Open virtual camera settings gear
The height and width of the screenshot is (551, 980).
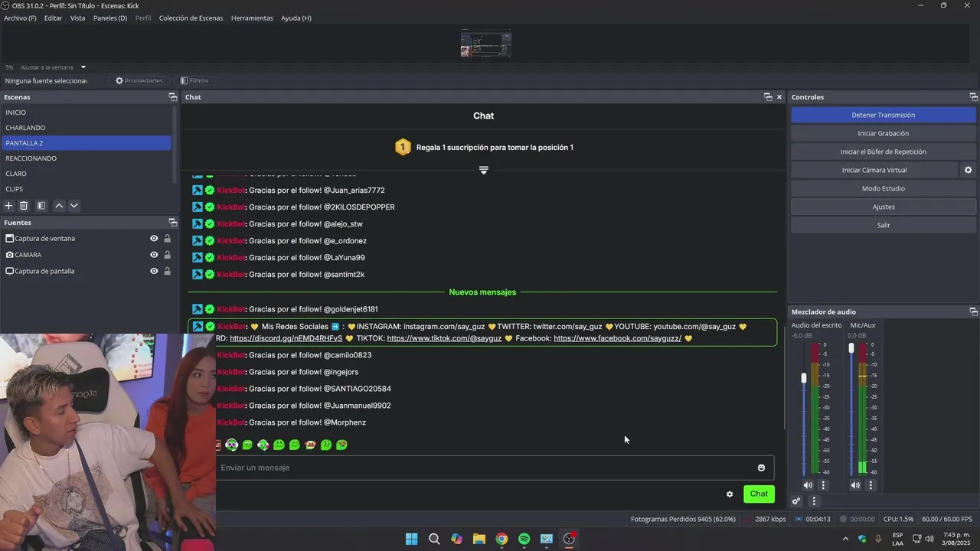tap(968, 170)
